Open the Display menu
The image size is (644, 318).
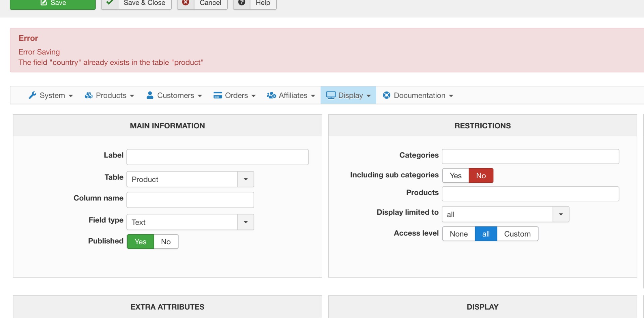pyautogui.click(x=348, y=95)
